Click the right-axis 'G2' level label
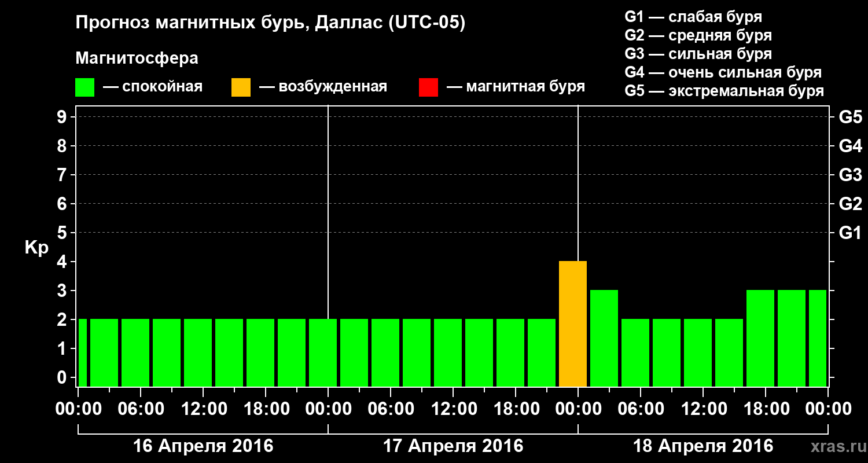 tap(851, 204)
